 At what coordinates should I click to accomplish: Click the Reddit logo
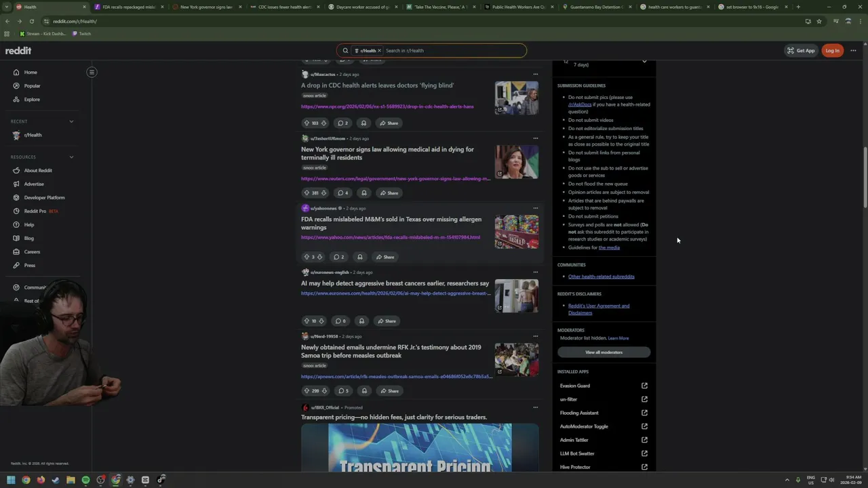pyautogui.click(x=18, y=50)
